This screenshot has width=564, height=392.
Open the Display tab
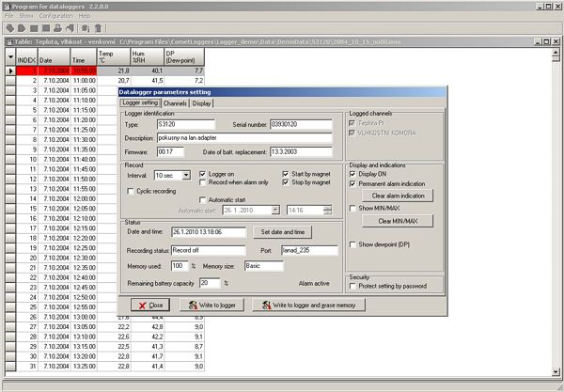point(202,102)
